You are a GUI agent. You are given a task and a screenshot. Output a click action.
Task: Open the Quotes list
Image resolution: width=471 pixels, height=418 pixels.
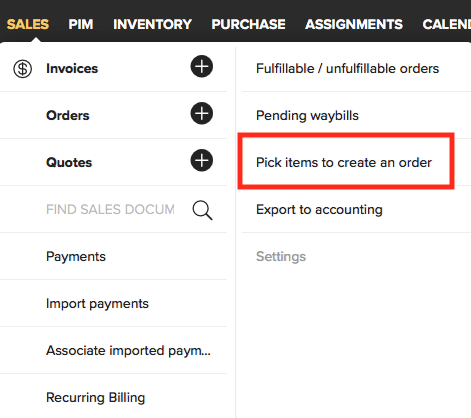(69, 163)
